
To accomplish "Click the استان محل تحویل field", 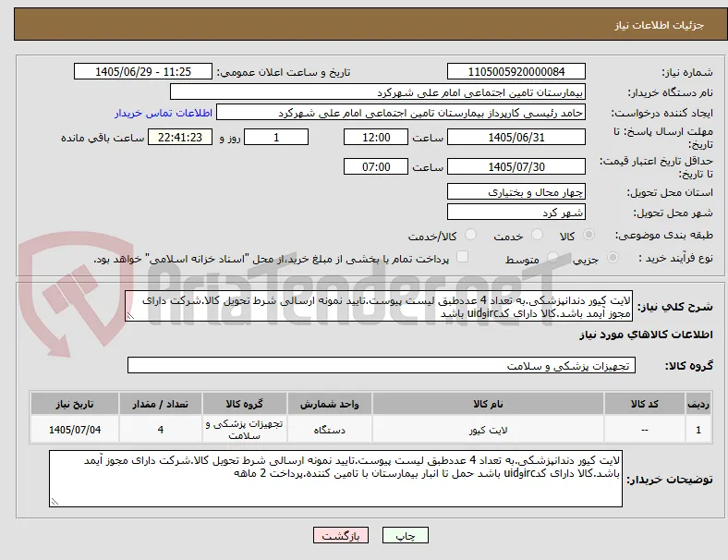I will [516, 191].
